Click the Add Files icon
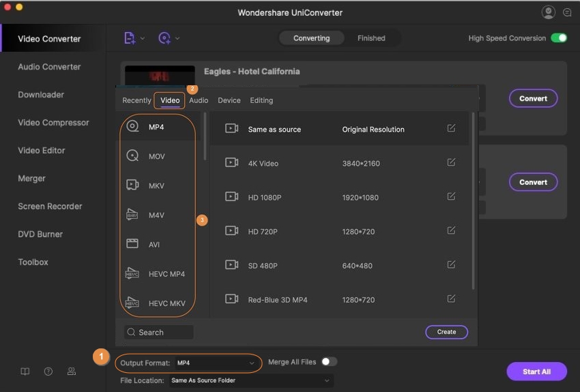The width and height of the screenshot is (580, 392). pos(130,38)
